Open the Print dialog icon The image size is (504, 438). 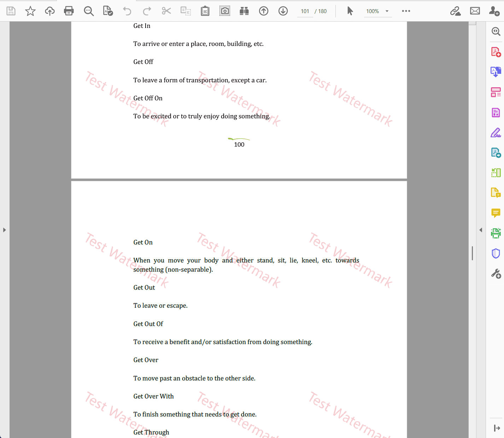69,11
